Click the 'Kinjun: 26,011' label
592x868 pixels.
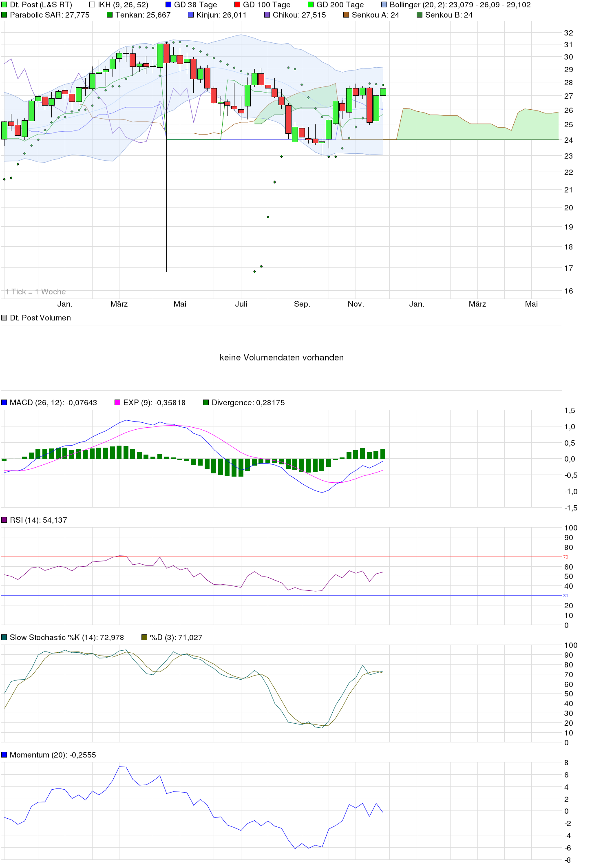click(221, 15)
